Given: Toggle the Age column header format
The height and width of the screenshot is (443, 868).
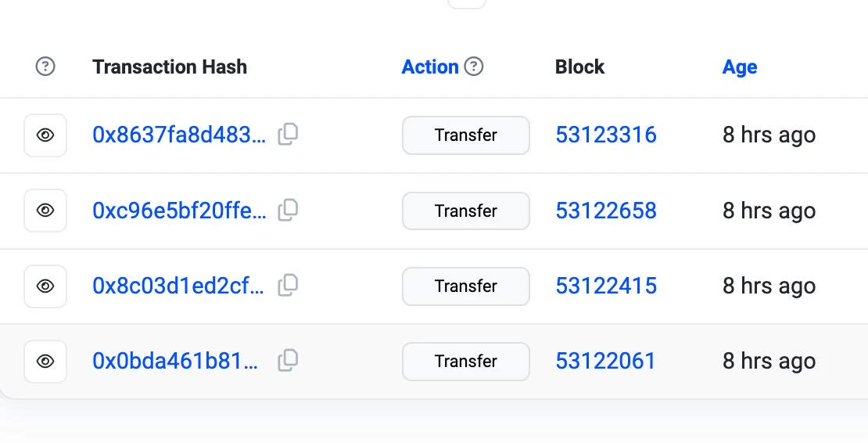Looking at the screenshot, I should (x=740, y=67).
